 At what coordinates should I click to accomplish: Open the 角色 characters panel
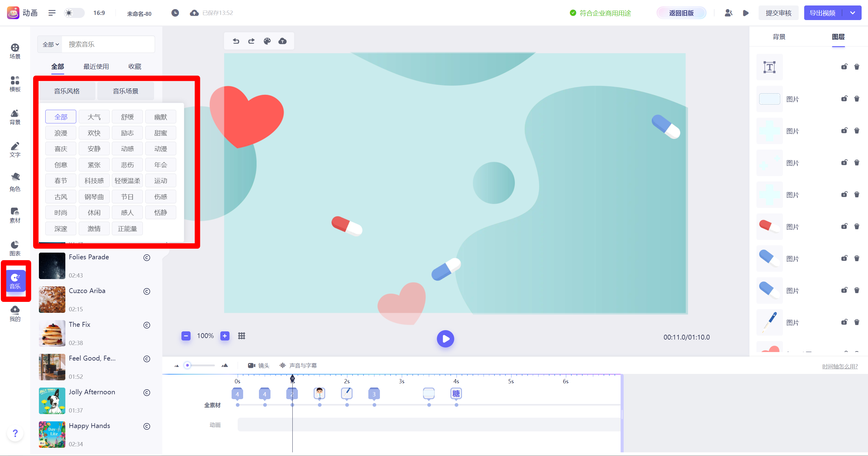(x=15, y=183)
